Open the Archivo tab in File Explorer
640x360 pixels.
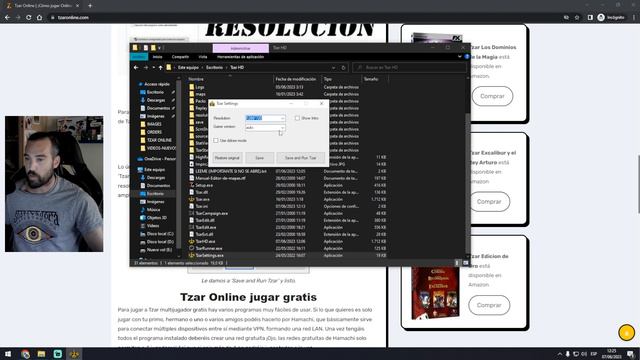click(139, 57)
